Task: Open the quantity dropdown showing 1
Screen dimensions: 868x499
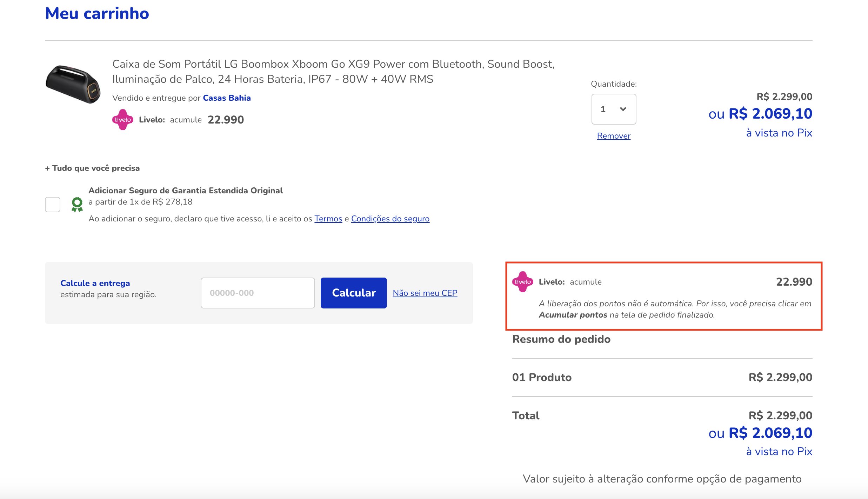Action: coord(614,109)
